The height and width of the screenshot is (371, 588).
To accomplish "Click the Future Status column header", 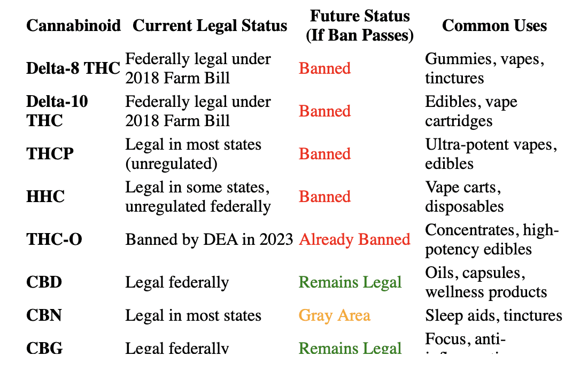I will pos(359,26).
